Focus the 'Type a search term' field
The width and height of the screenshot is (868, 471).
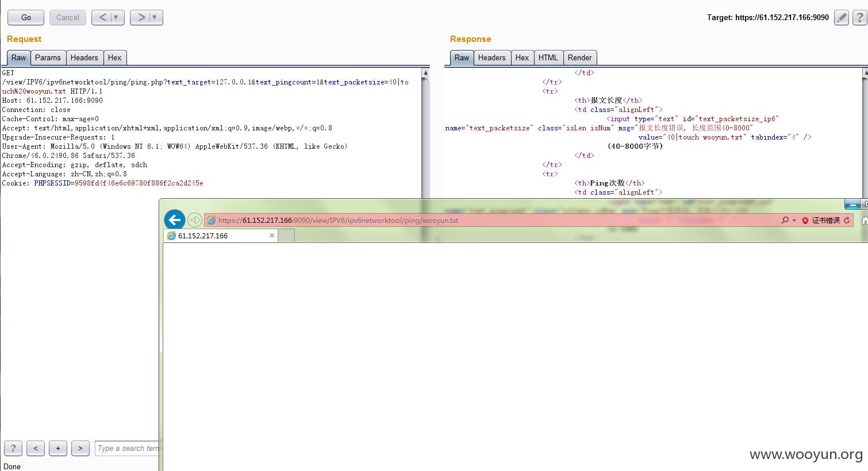tap(127, 448)
